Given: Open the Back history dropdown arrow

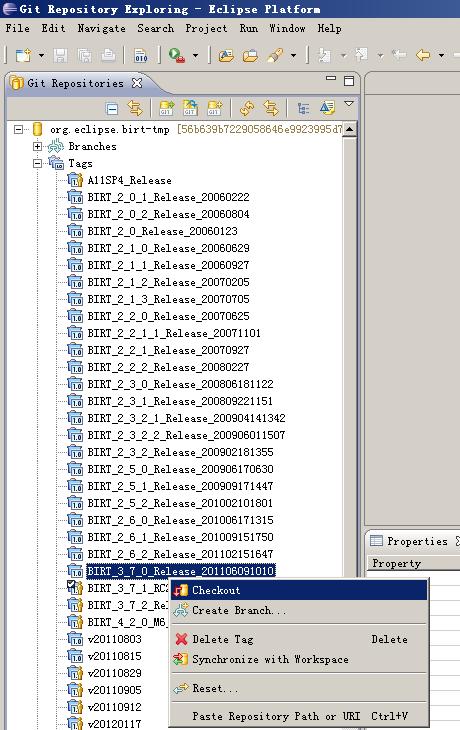Looking at the screenshot, I should 441,55.
